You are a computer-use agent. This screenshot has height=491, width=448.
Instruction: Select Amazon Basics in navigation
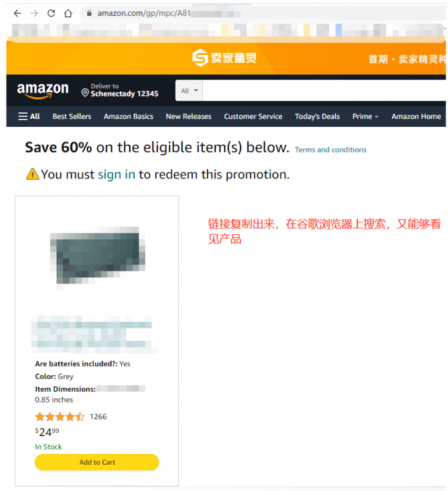point(129,116)
